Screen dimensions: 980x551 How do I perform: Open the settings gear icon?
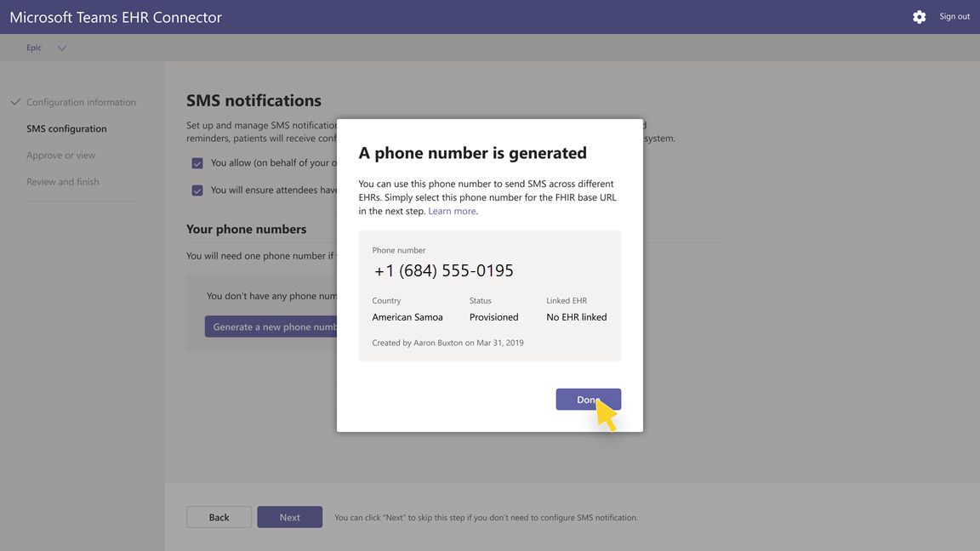coord(919,17)
